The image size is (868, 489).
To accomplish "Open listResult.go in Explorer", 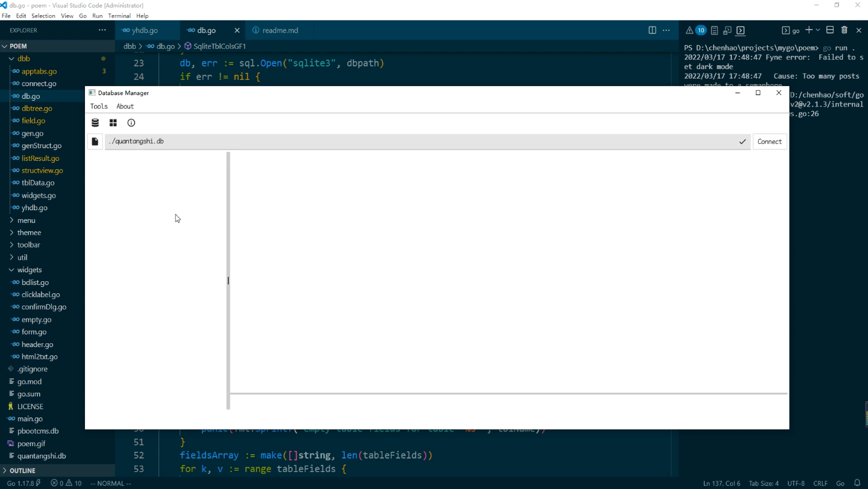I will [x=40, y=158].
